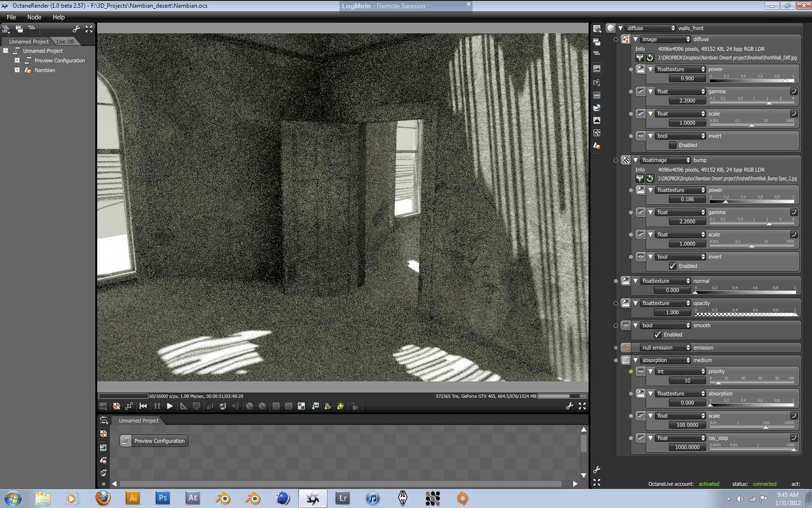Toggle the diffuse scale logarithmic slider button
The width and height of the screenshot is (812, 508).
point(794,113)
